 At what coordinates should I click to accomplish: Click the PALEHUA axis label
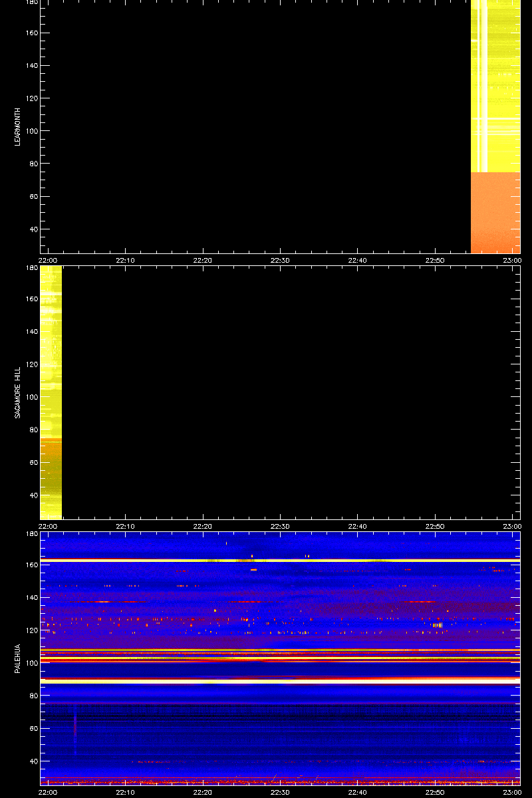tap(19, 658)
